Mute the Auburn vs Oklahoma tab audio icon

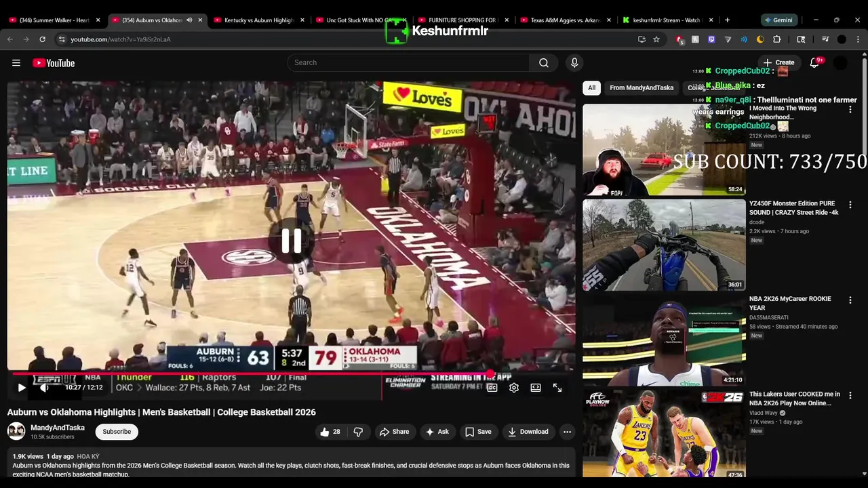coord(189,20)
